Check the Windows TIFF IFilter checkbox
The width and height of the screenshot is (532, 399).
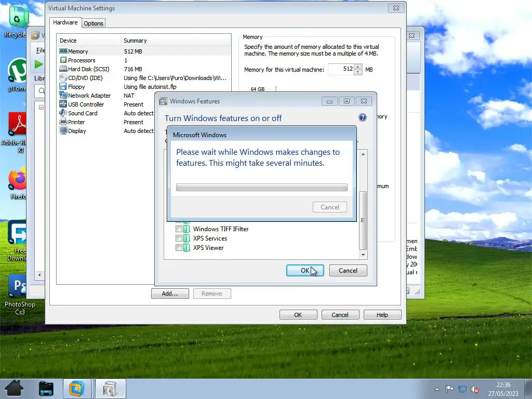179,229
